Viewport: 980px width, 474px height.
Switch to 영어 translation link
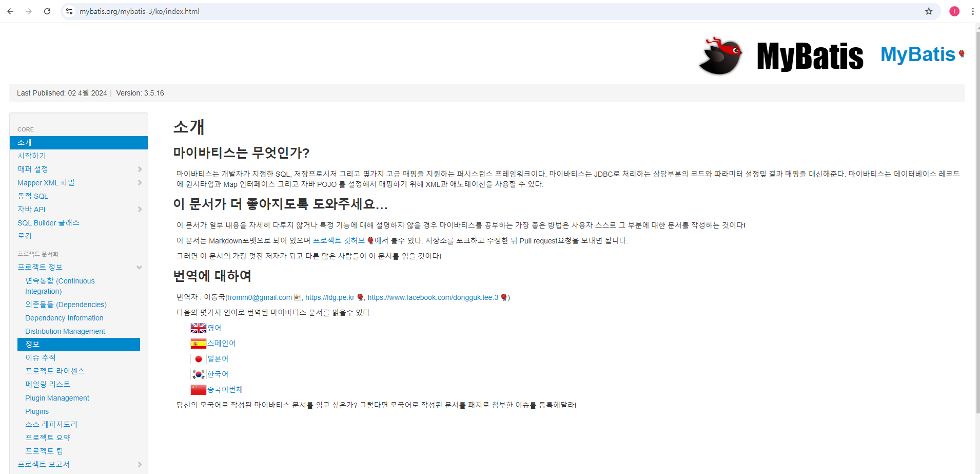click(214, 328)
